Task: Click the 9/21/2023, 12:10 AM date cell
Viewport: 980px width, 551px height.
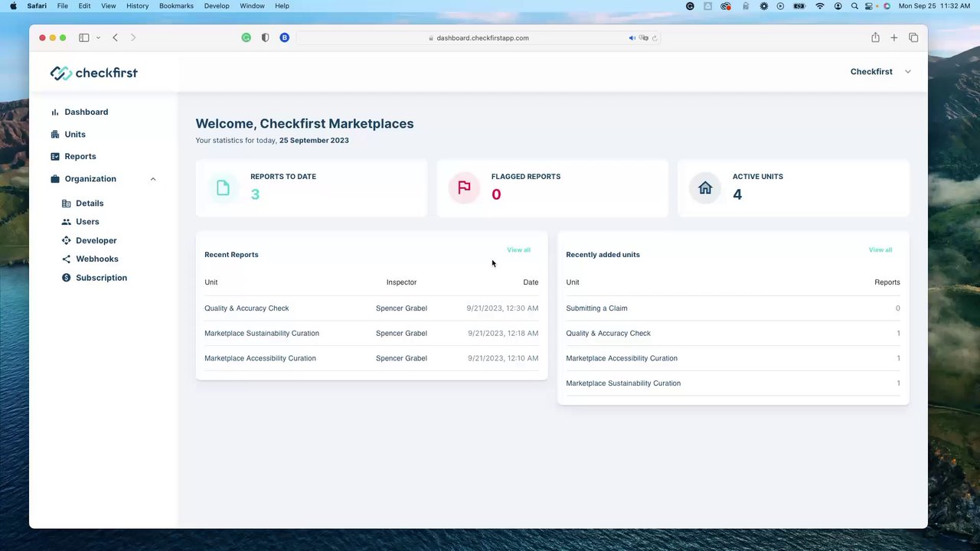Action: [x=503, y=358]
